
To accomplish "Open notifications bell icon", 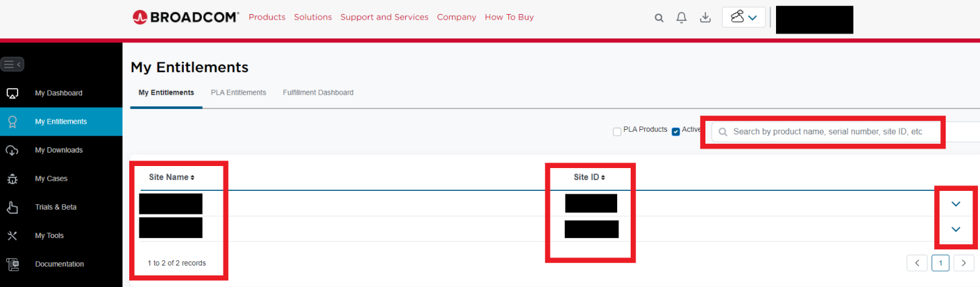I will click(682, 17).
